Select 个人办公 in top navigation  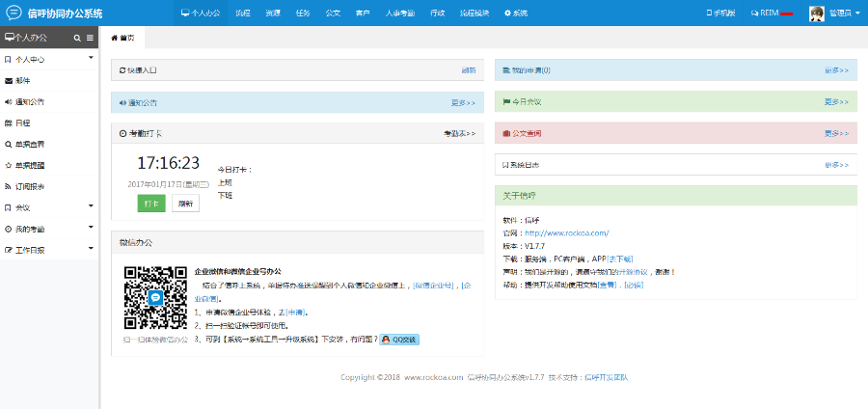click(x=201, y=13)
